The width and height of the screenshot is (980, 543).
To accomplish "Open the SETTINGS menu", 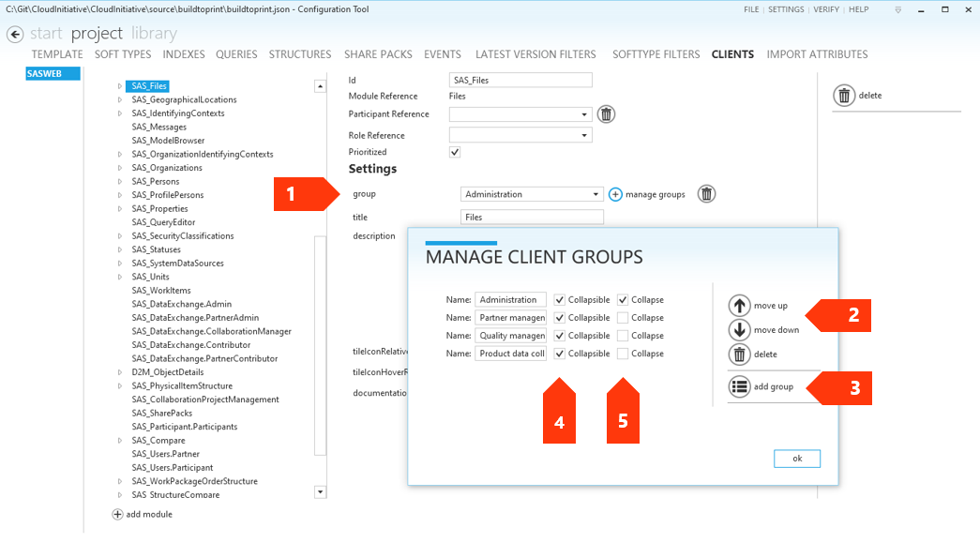I will coord(787,8).
